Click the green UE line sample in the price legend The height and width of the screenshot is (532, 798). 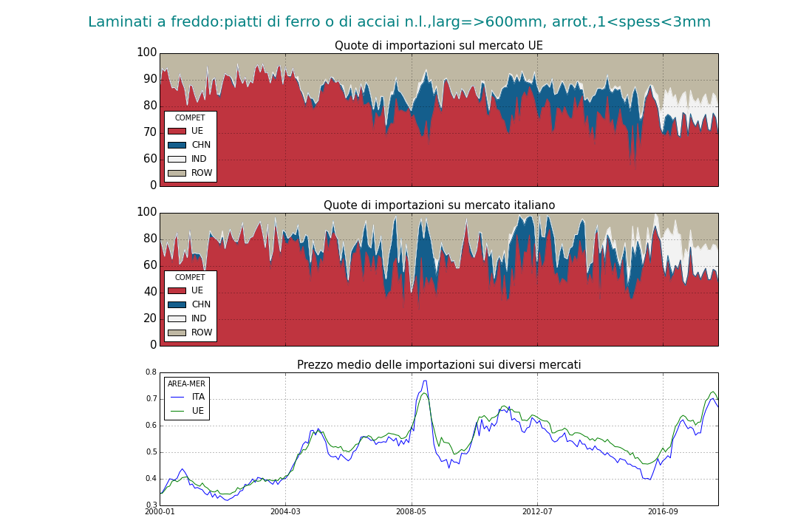[x=177, y=411]
